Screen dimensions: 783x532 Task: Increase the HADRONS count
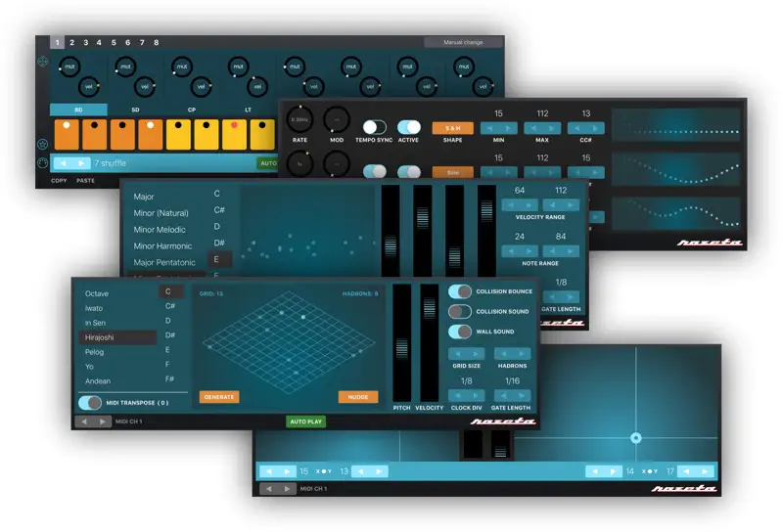pyautogui.click(x=522, y=354)
